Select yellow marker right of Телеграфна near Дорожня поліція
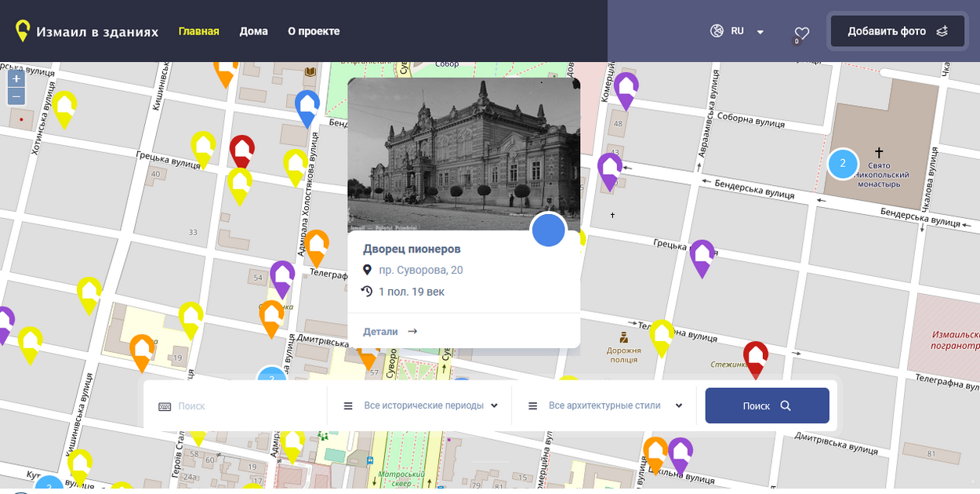This screenshot has height=494, width=980. pyautogui.click(x=662, y=338)
